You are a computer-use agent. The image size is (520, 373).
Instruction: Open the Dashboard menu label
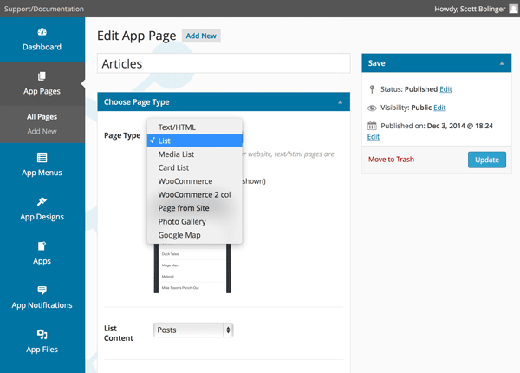pos(42,47)
